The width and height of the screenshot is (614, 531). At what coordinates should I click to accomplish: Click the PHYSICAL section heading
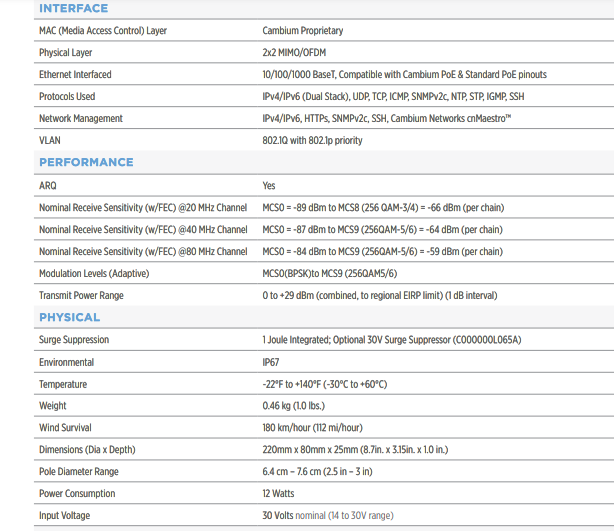click(69, 317)
